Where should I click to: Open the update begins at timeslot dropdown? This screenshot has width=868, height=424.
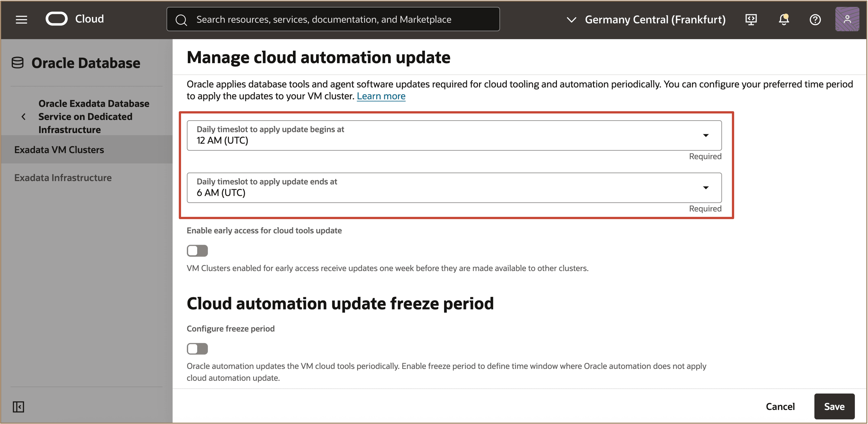click(454, 135)
